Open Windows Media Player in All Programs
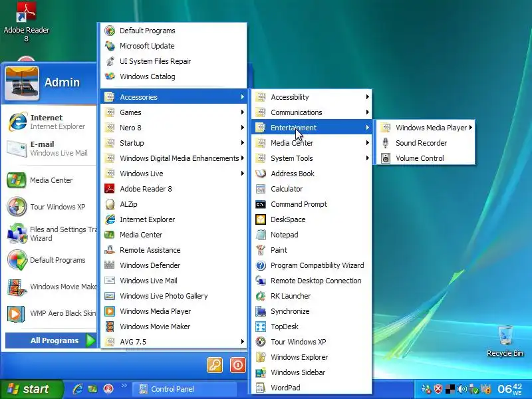 click(x=174, y=311)
